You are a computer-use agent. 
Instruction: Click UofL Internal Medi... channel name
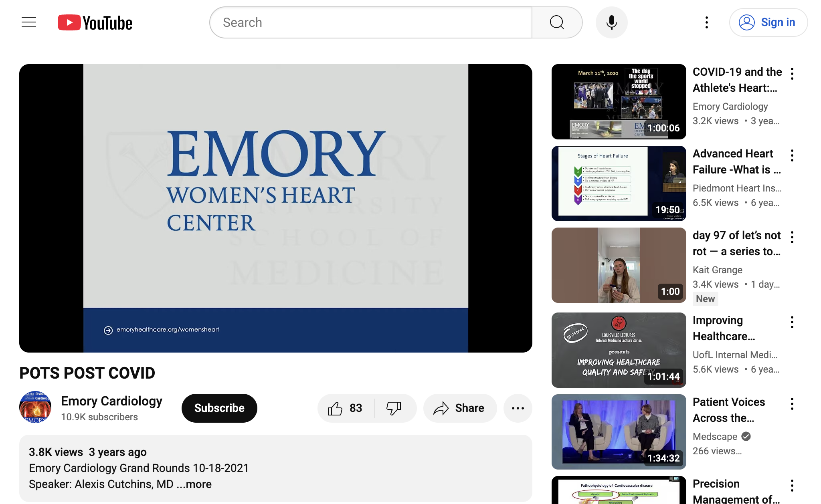pyautogui.click(x=735, y=355)
